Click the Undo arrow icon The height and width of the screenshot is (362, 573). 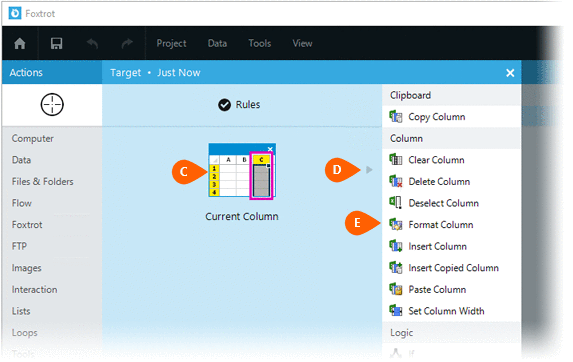(x=92, y=43)
